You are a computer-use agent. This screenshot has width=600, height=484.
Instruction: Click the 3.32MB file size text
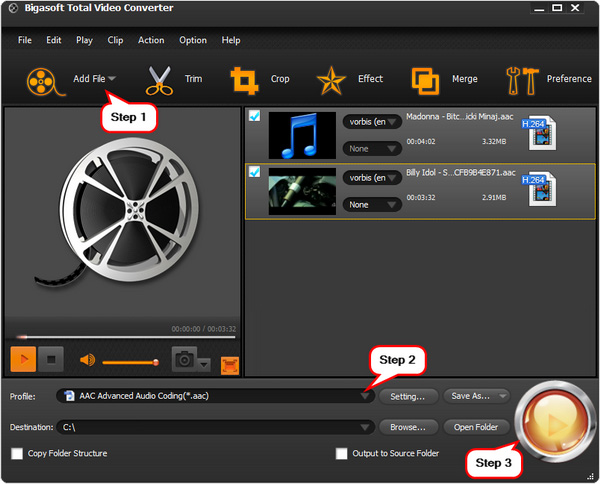(x=494, y=142)
